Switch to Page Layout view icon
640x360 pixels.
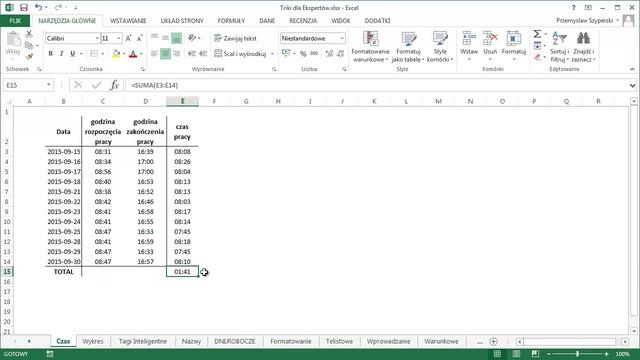click(516, 354)
